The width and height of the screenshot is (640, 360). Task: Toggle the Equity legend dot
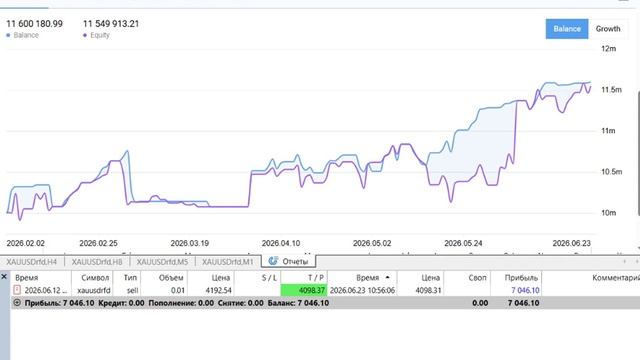tap(85, 36)
